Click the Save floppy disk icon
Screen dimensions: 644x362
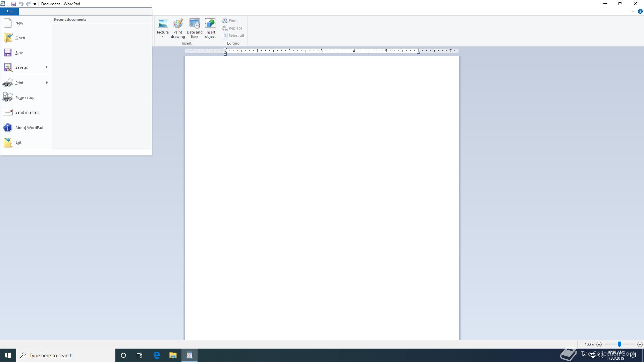point(8,53)
